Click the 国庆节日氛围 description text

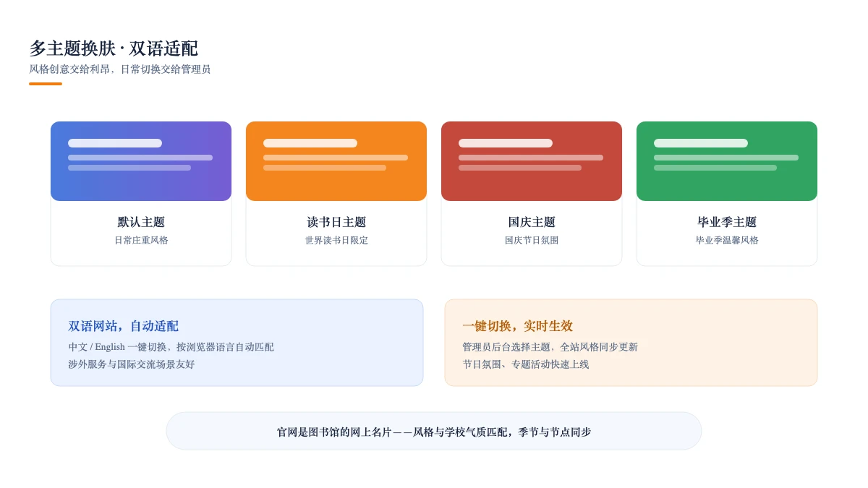point(532,240)
